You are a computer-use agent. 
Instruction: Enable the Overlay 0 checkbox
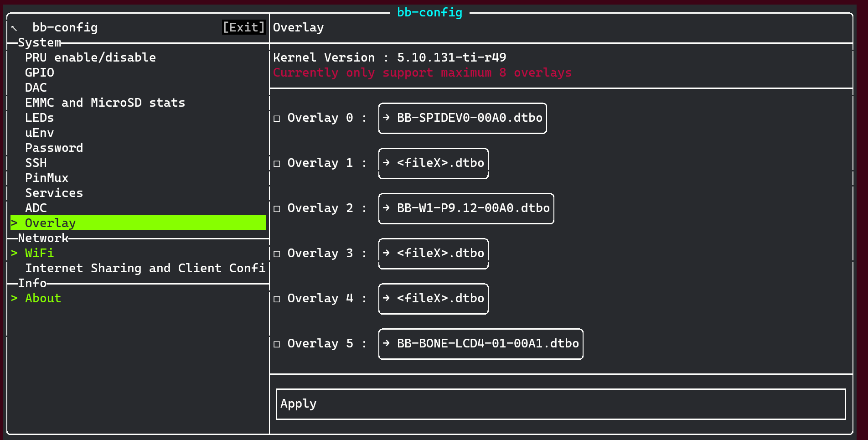click(276, 118)
